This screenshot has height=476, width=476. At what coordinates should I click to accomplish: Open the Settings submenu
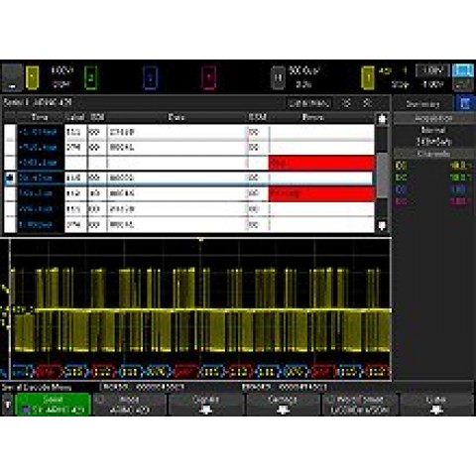pos(283,405)
